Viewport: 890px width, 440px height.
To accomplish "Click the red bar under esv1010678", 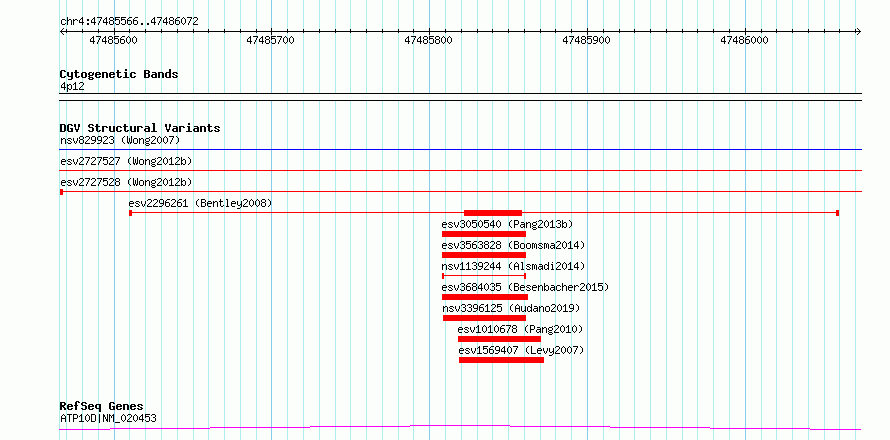I will pos(499,339).
